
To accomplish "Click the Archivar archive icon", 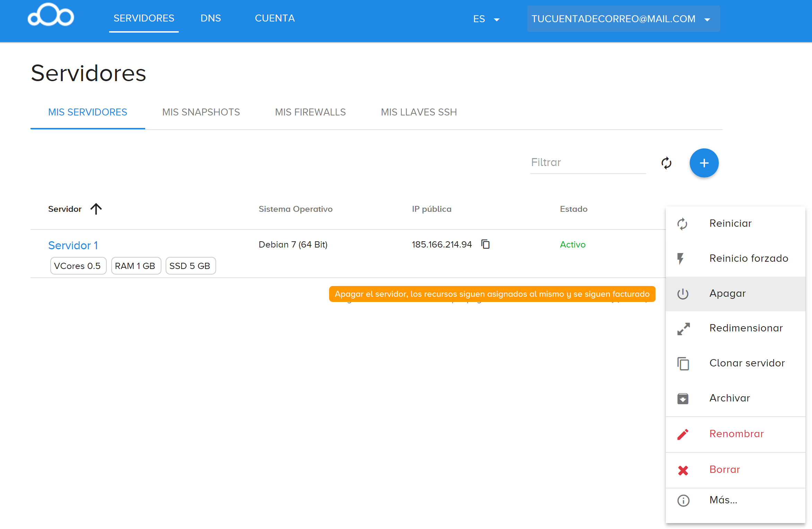I will coord(683,398).
